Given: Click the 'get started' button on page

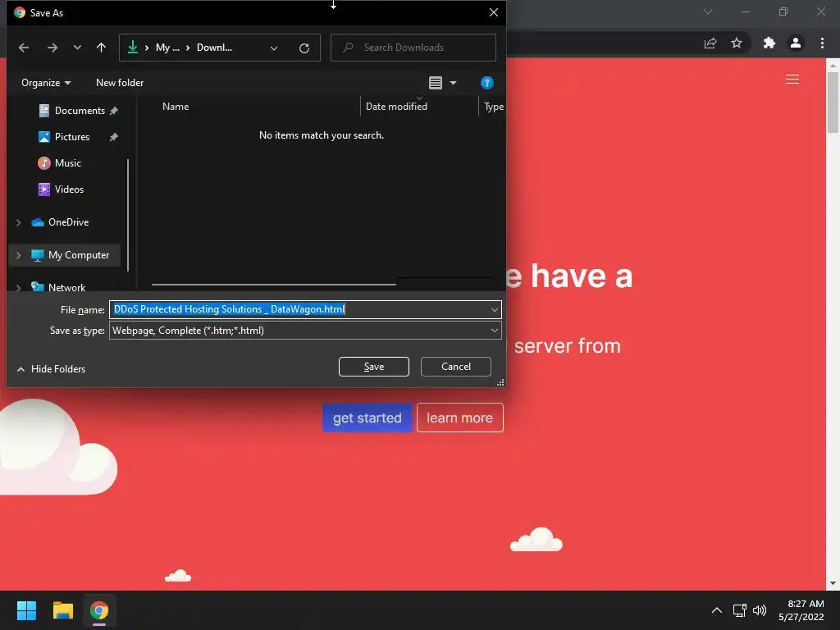Looking at the screenshot, I should click(x=367, y=418).
